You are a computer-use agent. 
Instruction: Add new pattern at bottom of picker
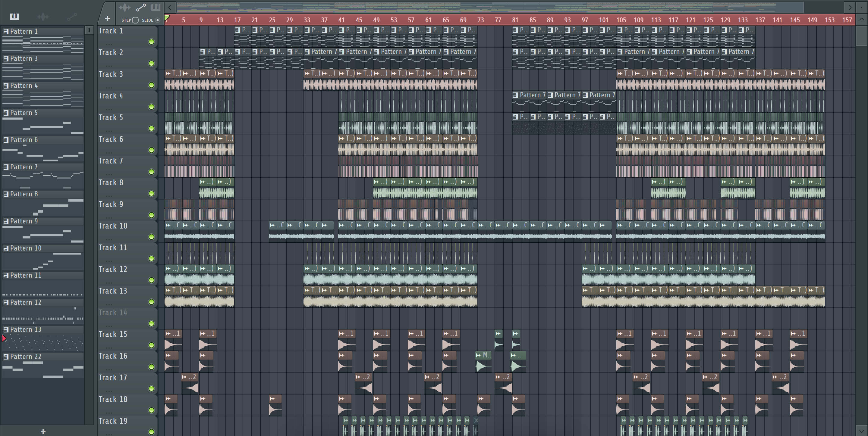tap(43, 431)
